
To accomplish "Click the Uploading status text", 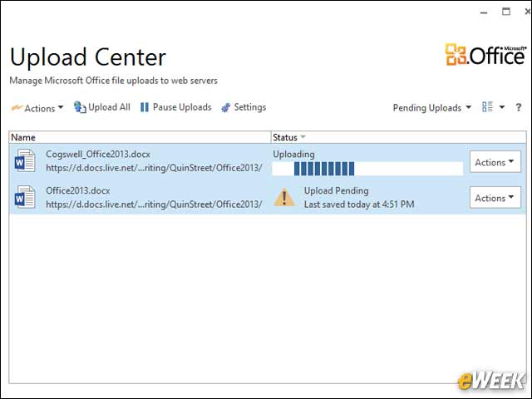I will [x=293, y=155].
